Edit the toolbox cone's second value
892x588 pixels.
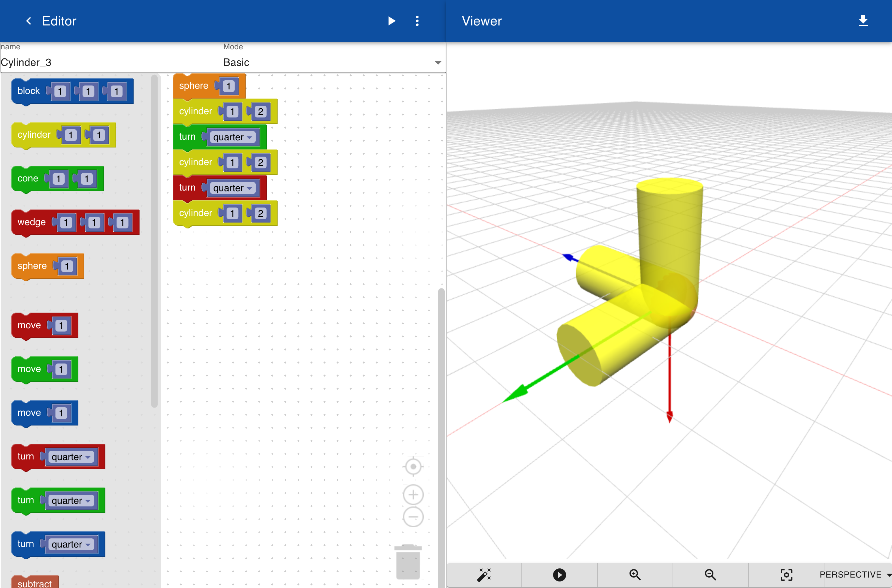point(87,179)
